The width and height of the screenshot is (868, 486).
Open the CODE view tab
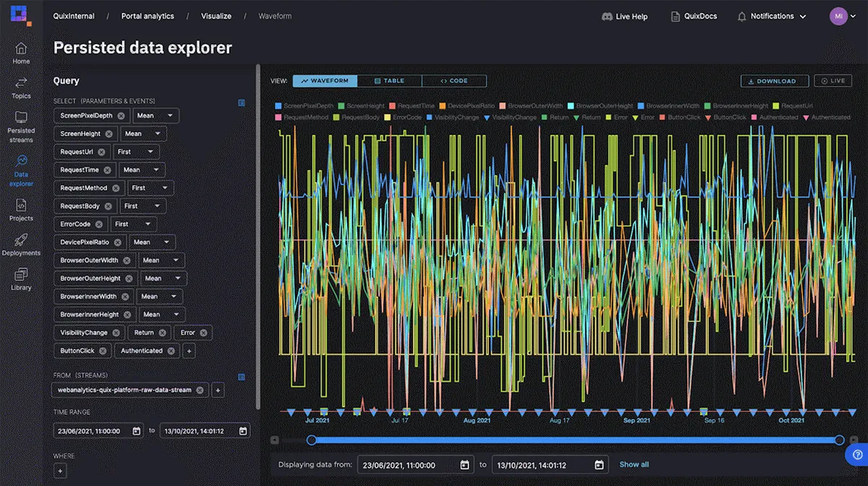click(454, 80)
